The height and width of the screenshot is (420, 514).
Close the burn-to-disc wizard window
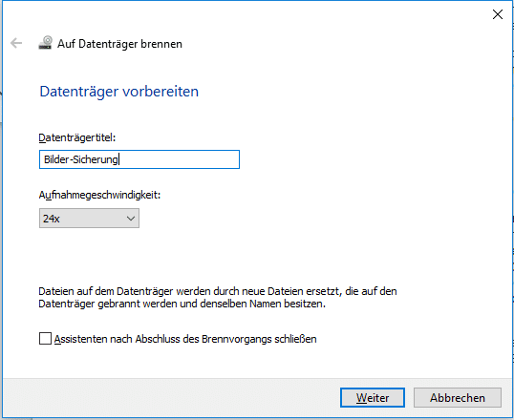pyautogui.click(x=498, y=14)
